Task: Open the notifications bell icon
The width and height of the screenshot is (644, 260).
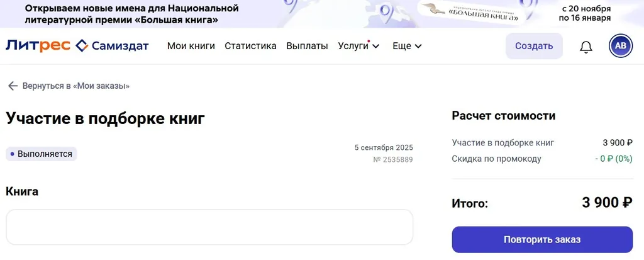Action: point(586,47)
